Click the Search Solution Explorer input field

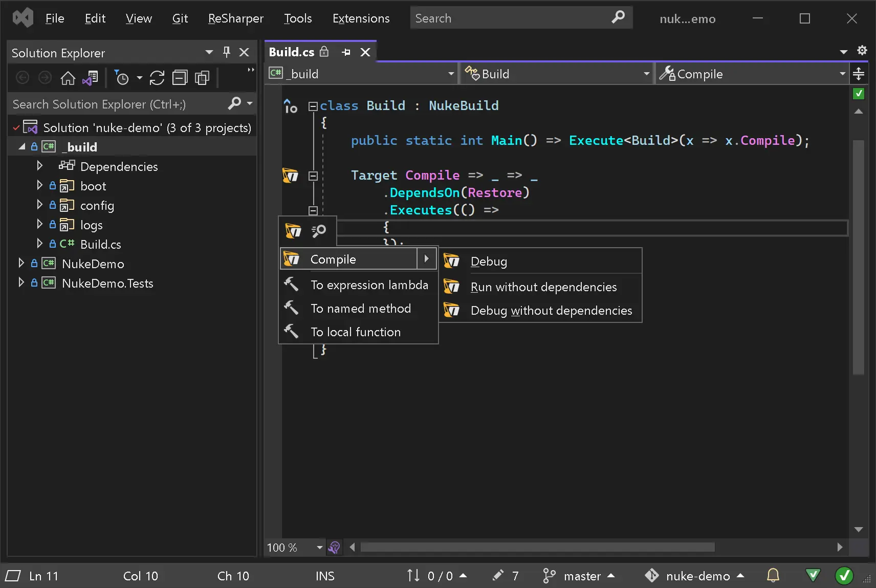[x=118, y=104]
